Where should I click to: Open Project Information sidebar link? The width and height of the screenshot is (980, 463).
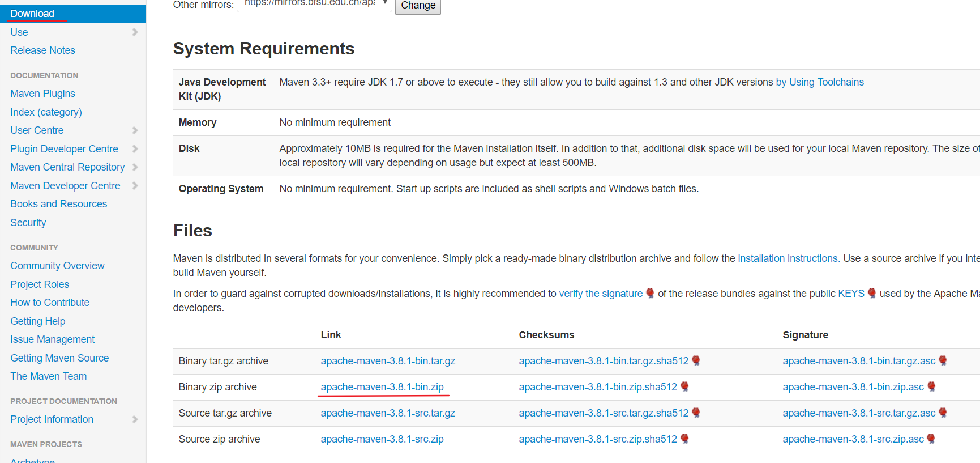(x=52, y=419)
